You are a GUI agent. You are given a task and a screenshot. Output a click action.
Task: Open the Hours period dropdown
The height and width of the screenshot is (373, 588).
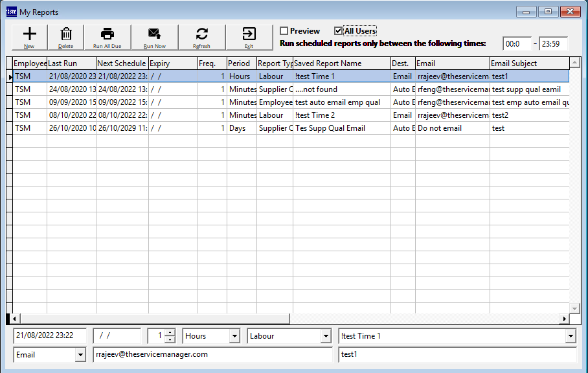pos(234,336)
